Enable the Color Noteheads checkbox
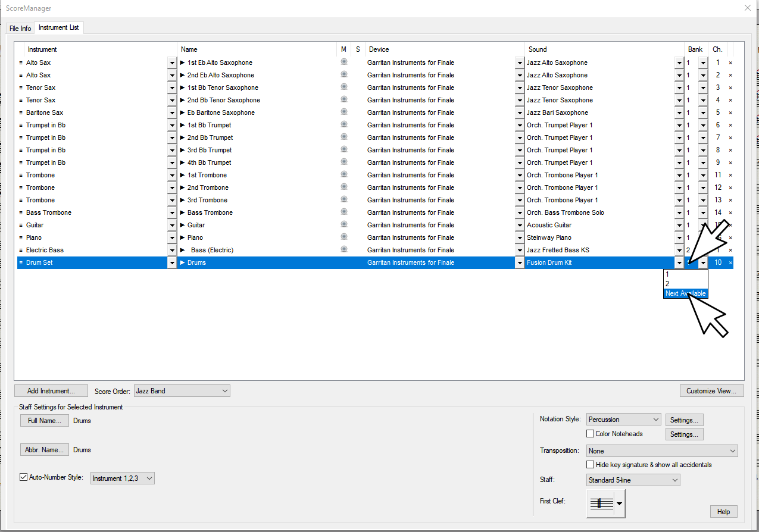 click(x=591, y=434)
